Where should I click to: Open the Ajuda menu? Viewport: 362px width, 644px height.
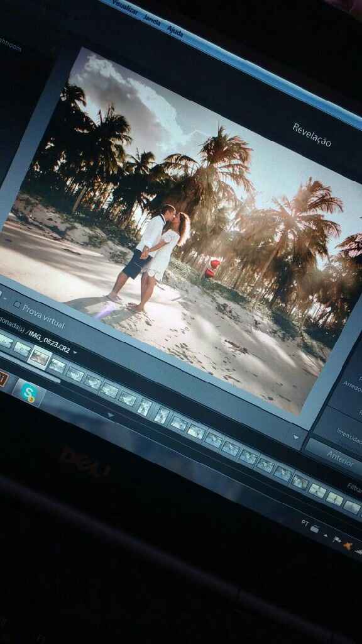(175, 31)
